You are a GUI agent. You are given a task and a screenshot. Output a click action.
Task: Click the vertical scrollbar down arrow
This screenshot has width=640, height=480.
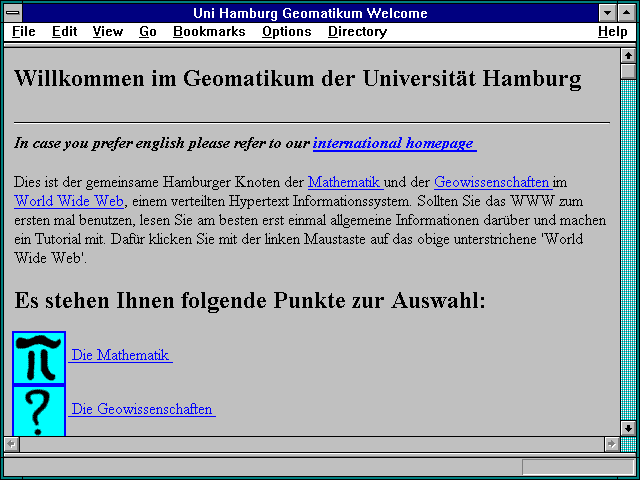coord(628,428)
